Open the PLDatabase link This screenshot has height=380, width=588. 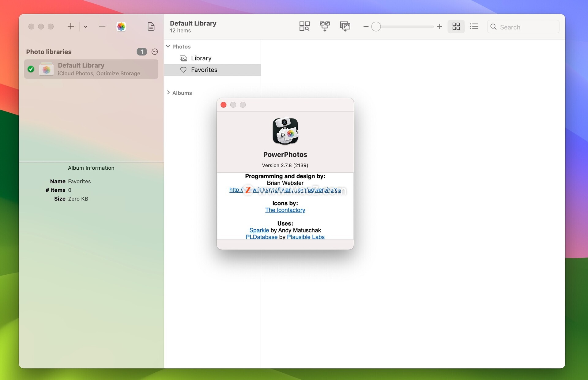tap(262, 237)
